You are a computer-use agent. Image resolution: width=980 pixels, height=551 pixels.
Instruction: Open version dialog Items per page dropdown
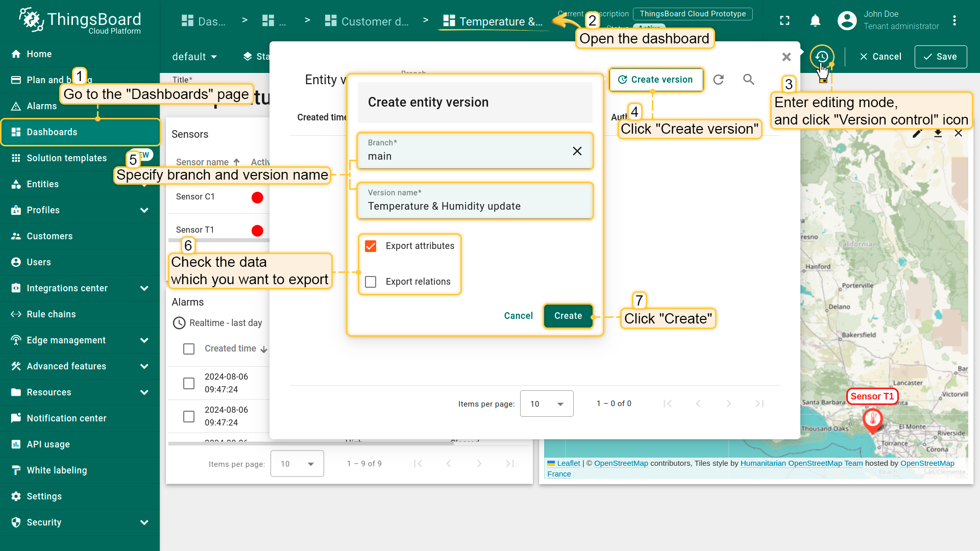546,404
